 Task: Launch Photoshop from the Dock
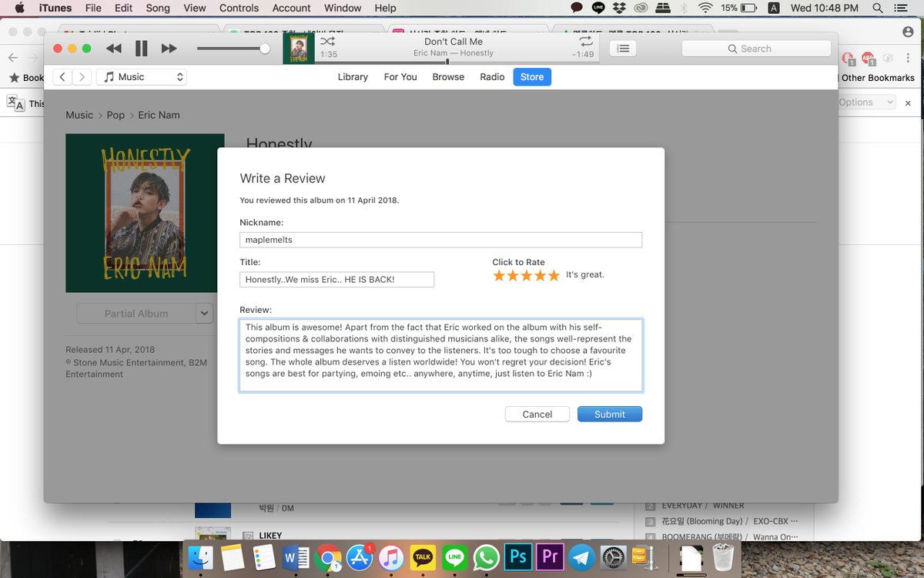coord(518,556)
